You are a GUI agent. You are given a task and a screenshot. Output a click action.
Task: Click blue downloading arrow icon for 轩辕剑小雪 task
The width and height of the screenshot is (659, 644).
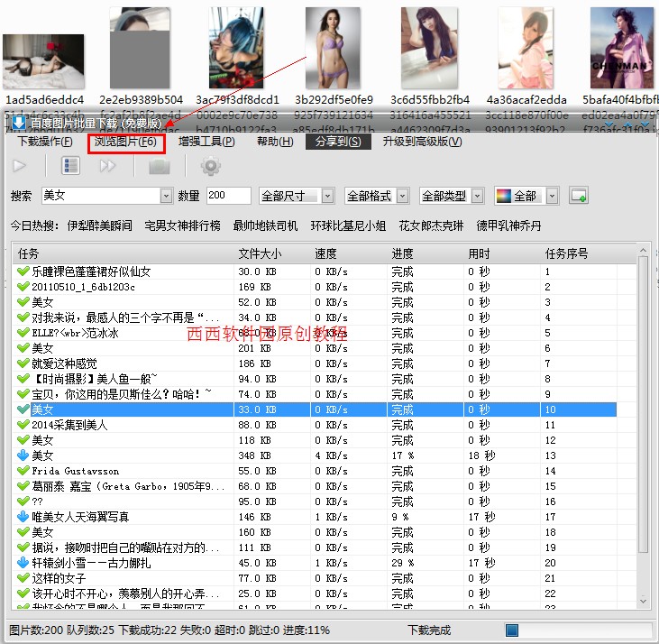pos(23,563)
